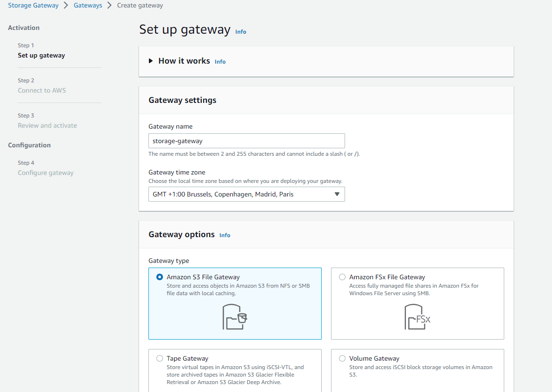Open the Storage Gateway breadcrumb link
Image resolution: width=552 pixels, height=392 pixels.
click(33, 6)
